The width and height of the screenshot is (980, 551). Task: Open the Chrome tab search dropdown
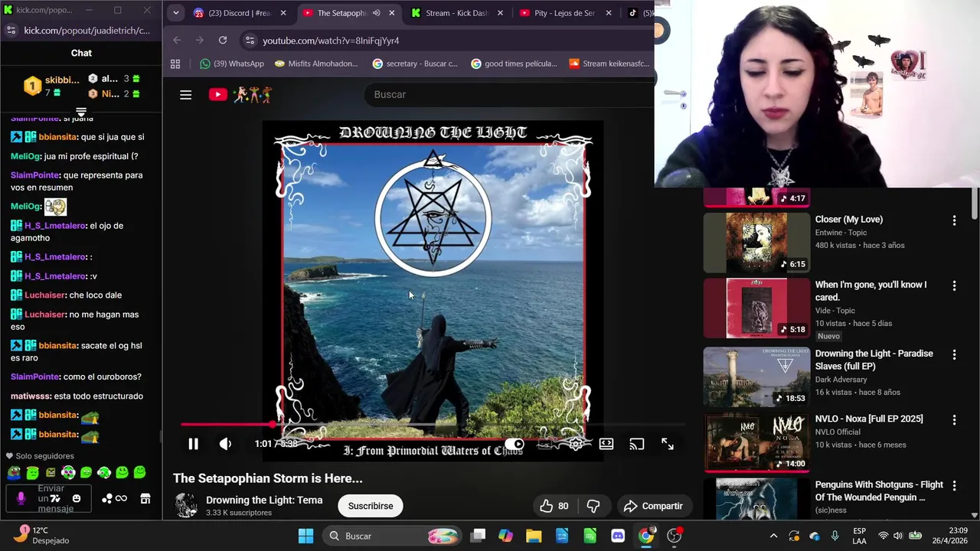[x=175, y=13]
